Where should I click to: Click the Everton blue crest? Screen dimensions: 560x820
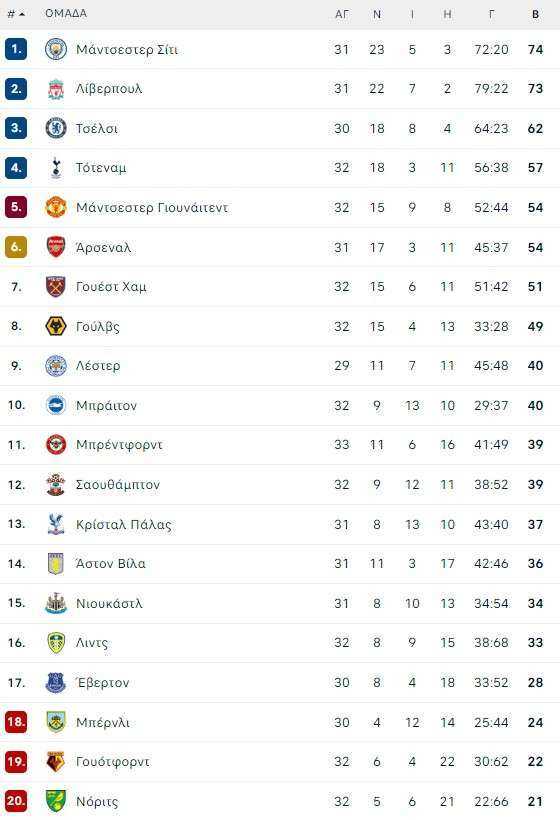(55, 682)
